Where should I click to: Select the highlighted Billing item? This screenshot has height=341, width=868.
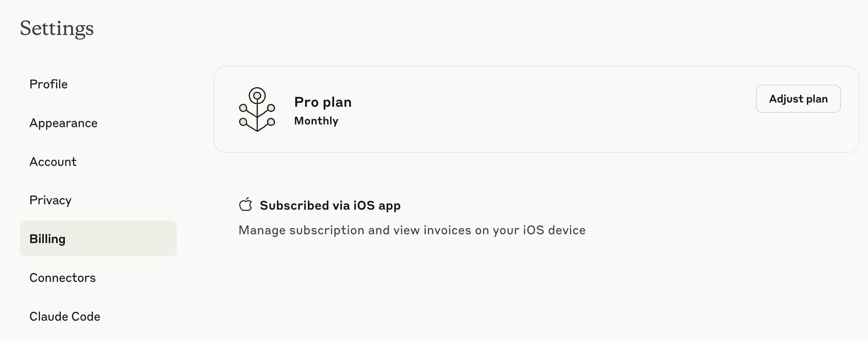pos(98,238)
